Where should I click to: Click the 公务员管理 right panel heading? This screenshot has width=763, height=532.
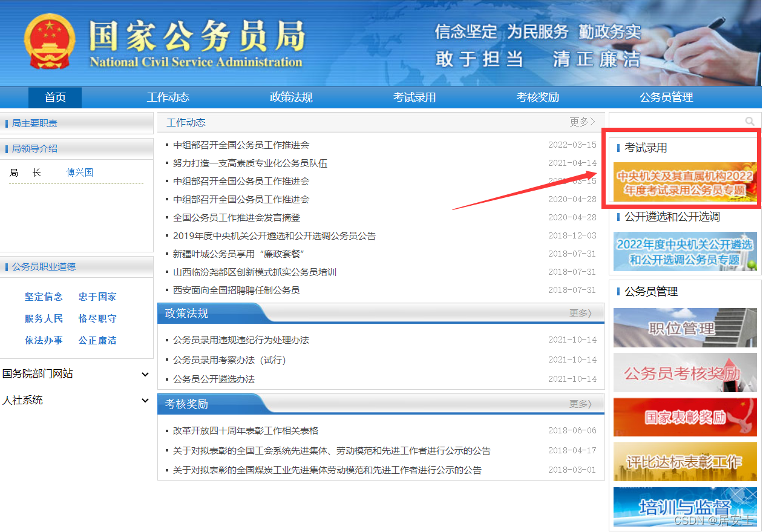click(651, 292)
